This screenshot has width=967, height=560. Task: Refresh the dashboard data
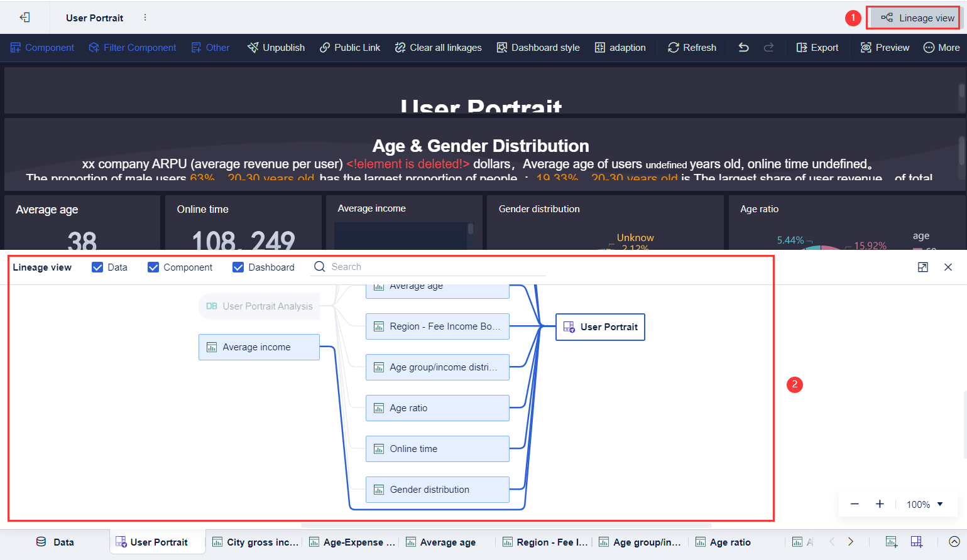pos(691,47)
